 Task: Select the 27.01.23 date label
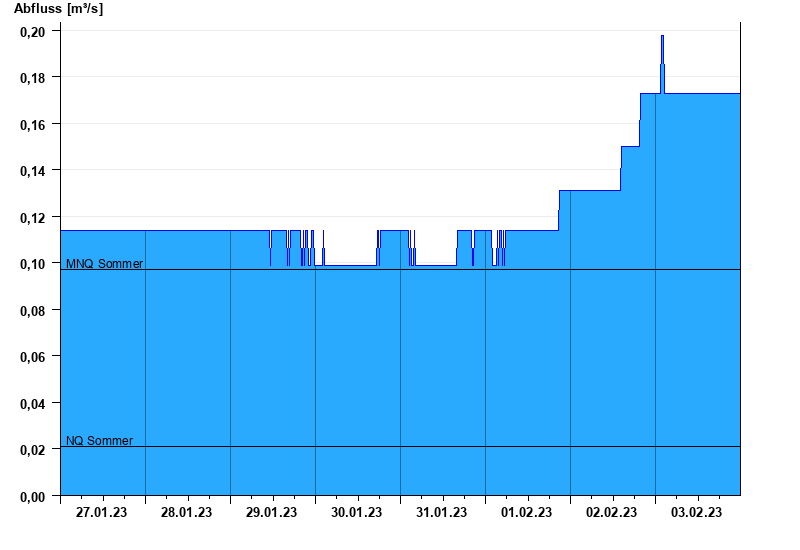point(102,513)
